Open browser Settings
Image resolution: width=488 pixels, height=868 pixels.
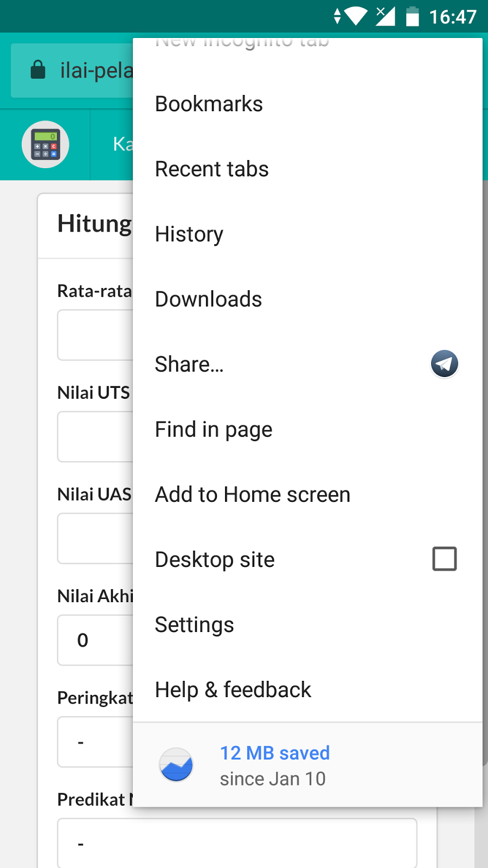pyautogui.click(x=194, y=625)
